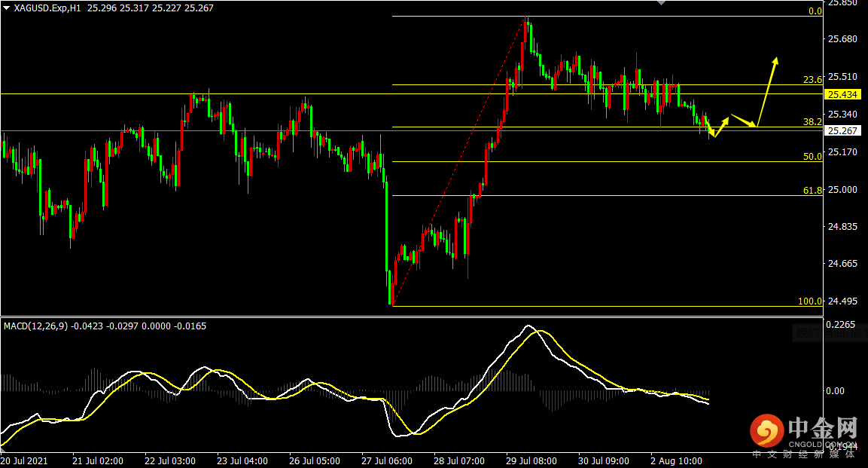The height and width of the screenshot is (468, 868).
Task: Click the 27 Jul 06:00 time label
Action: point(387,460)
